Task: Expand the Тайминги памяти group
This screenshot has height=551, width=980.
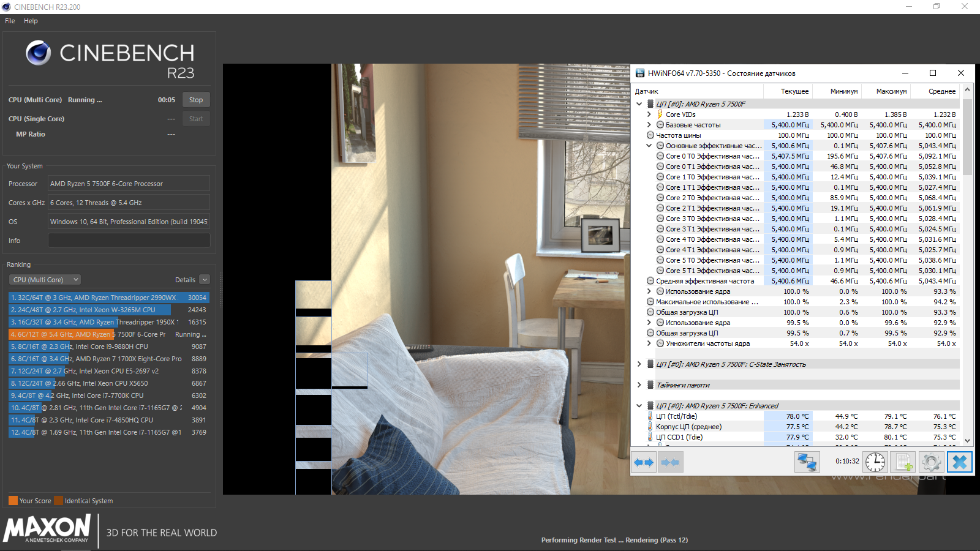Action: [x=639, y=385]
